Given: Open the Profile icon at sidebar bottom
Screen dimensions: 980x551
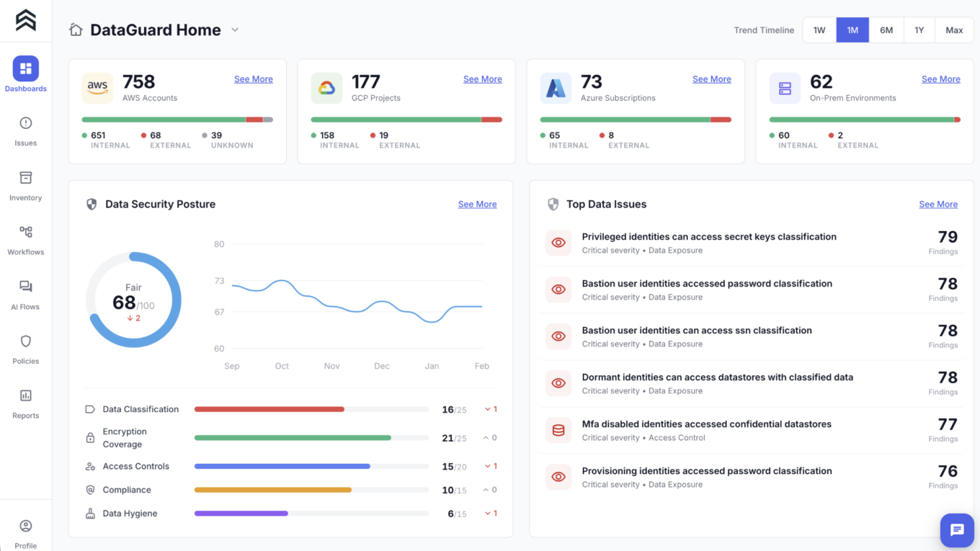Looking at the screenshot, I should tap(26, 526).
